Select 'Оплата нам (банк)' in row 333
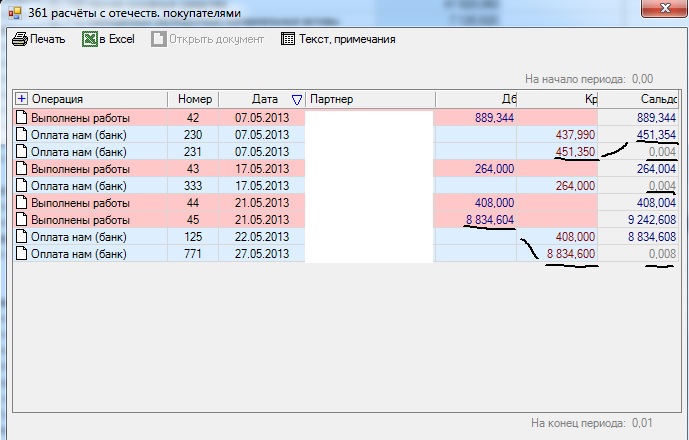This screenshot has height=440, width=689. [x=79, y=186]
